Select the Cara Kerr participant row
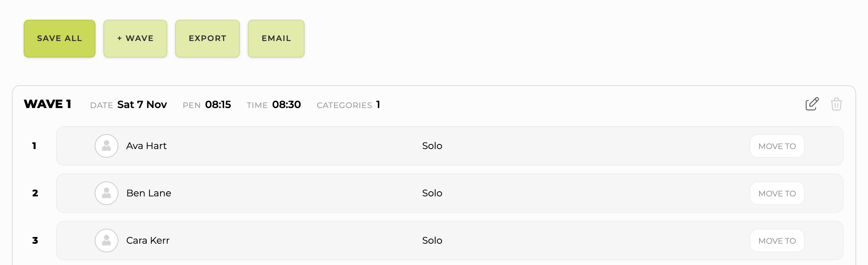This screenshot has width=868, height=265. 450,241
